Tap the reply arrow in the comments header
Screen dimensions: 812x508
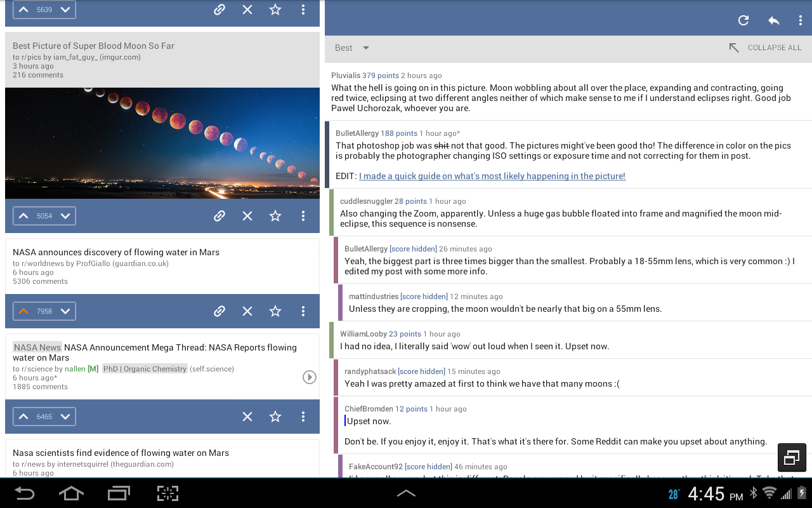pos(773,20)
